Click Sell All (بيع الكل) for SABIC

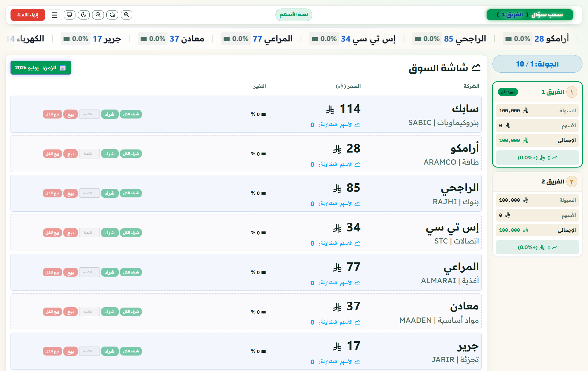(52, 114)
